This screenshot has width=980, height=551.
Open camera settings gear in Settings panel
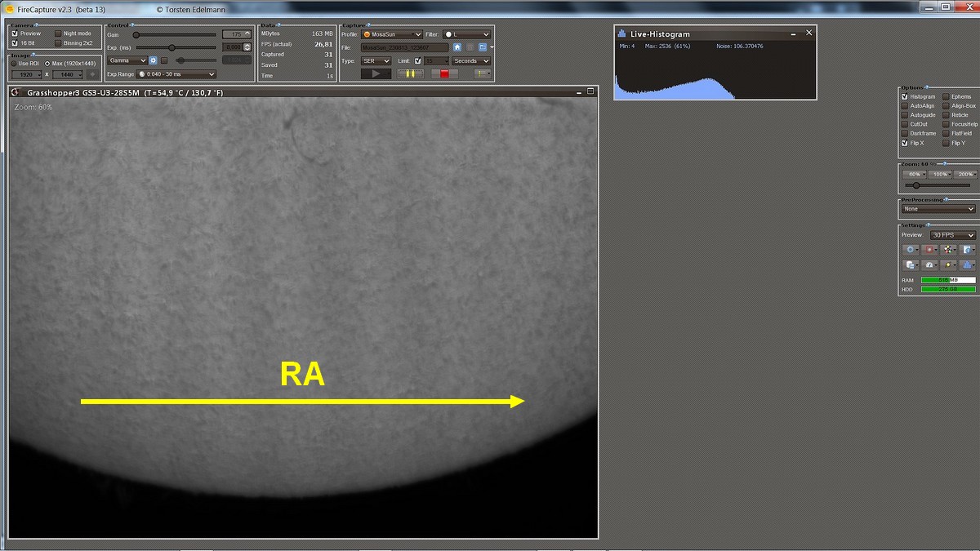911,249
